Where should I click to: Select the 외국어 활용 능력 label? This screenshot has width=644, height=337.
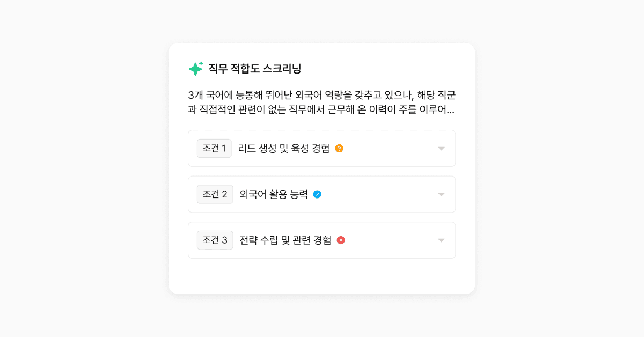click(x=274, y=194)
